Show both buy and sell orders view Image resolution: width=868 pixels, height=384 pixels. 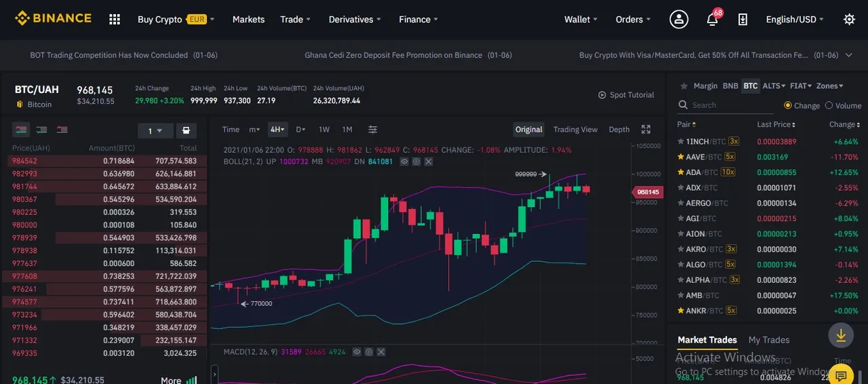(x=21, y=130)
